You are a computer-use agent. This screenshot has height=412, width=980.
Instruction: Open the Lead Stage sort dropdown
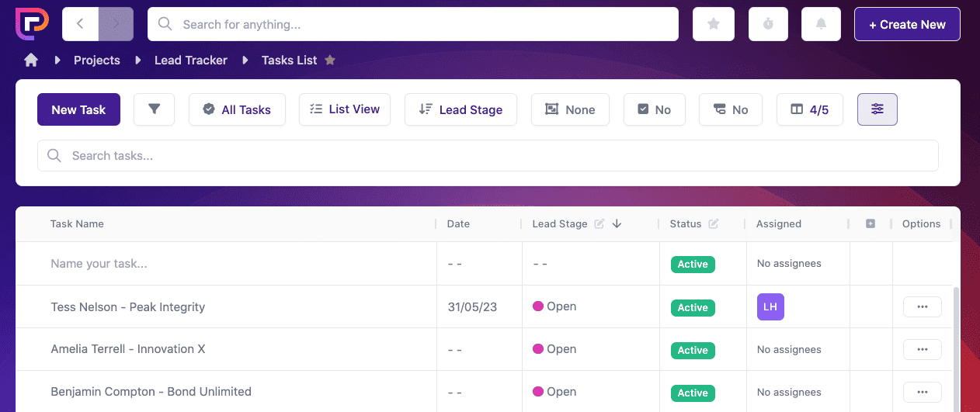460,109
